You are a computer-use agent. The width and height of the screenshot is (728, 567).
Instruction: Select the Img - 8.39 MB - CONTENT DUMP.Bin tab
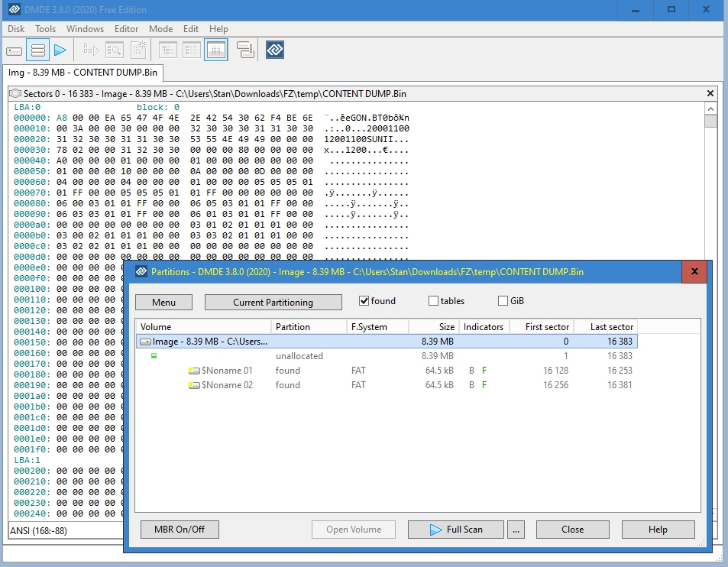click(x=83, y=73)
